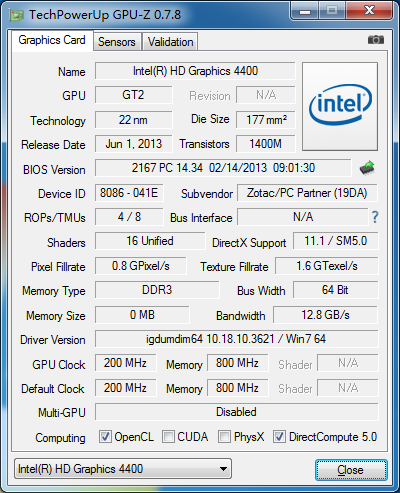The image size is (400, 493).
Task: Click the Intel vendor logo
Action: click(340, 106)
